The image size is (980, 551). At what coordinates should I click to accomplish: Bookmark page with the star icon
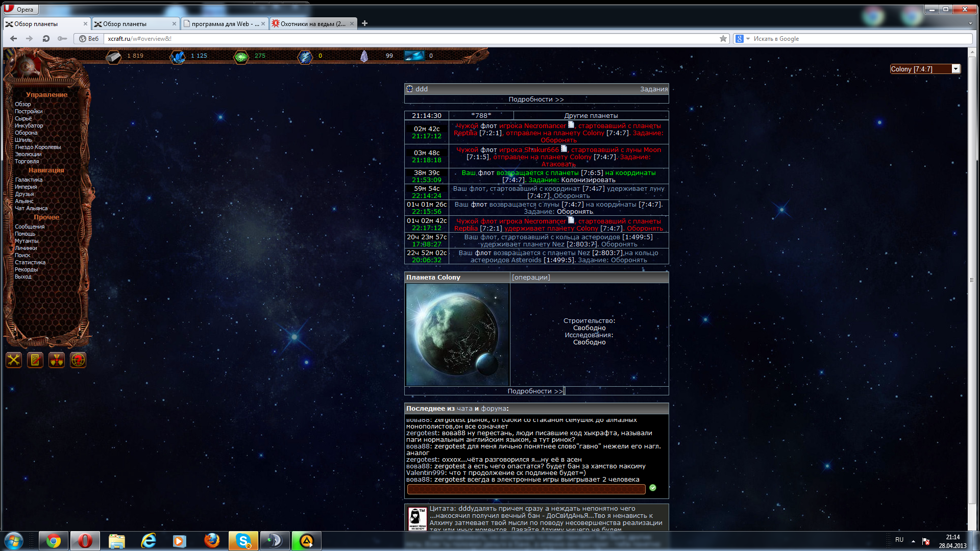pos(723,39)
